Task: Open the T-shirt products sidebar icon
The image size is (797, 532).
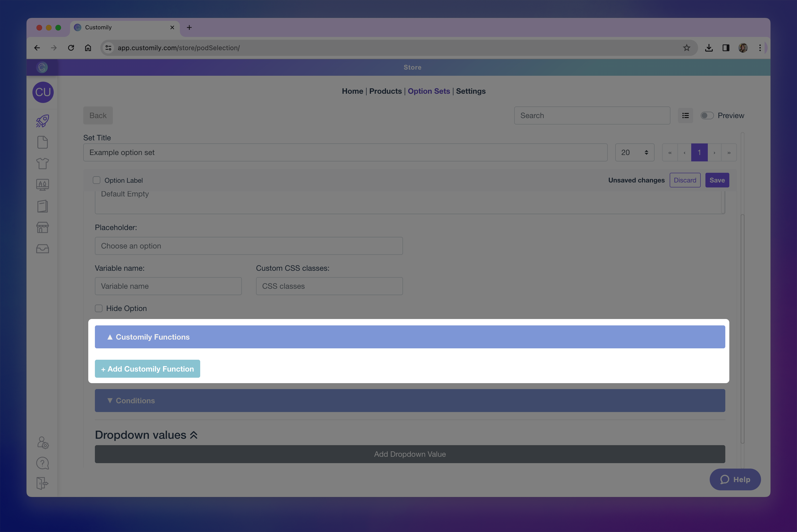Action: click(x=42, y=164)
